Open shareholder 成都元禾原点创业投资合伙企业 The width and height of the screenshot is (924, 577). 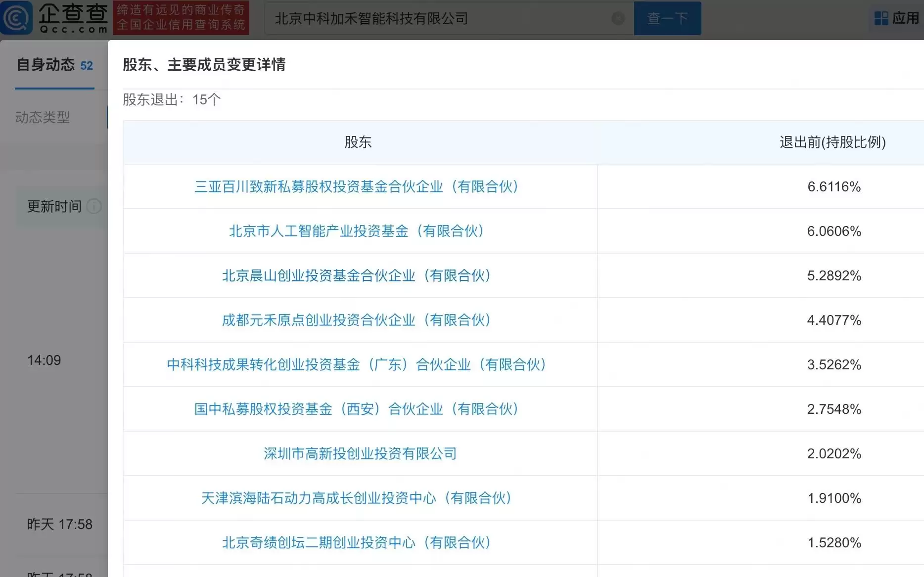pyautogui.click(x=356, y=320)
